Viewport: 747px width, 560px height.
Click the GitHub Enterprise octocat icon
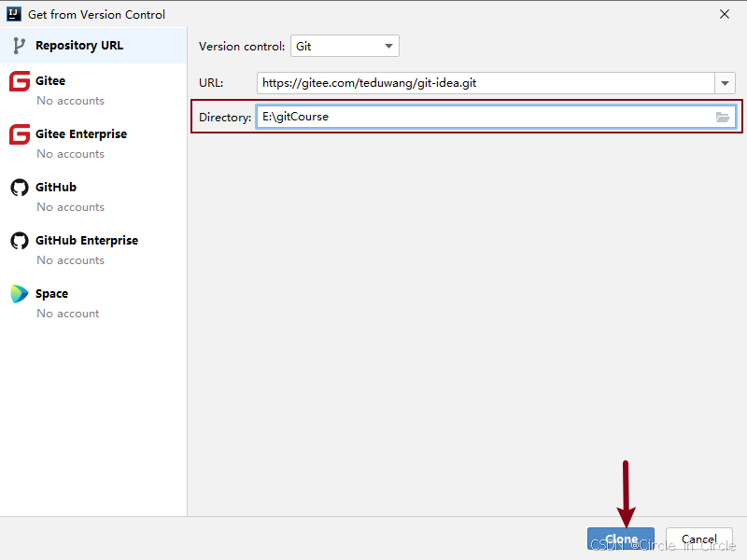[19, 241]
